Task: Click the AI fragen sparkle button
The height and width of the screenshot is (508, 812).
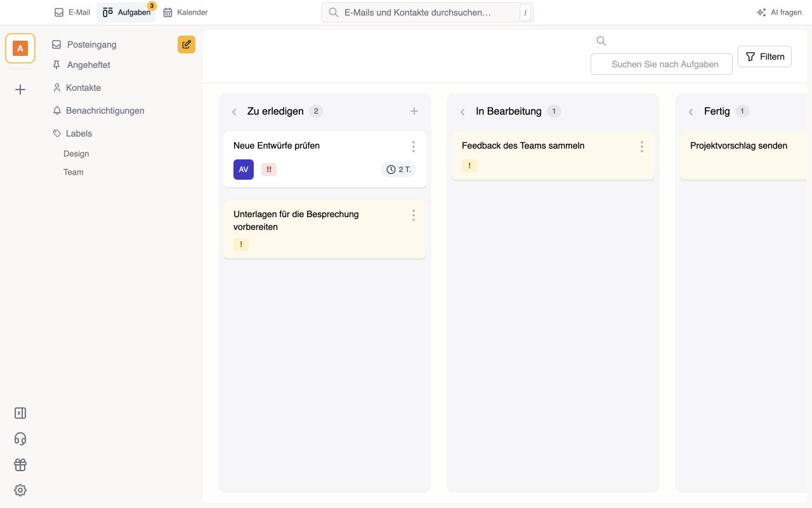Action: [x=779, y=12]
